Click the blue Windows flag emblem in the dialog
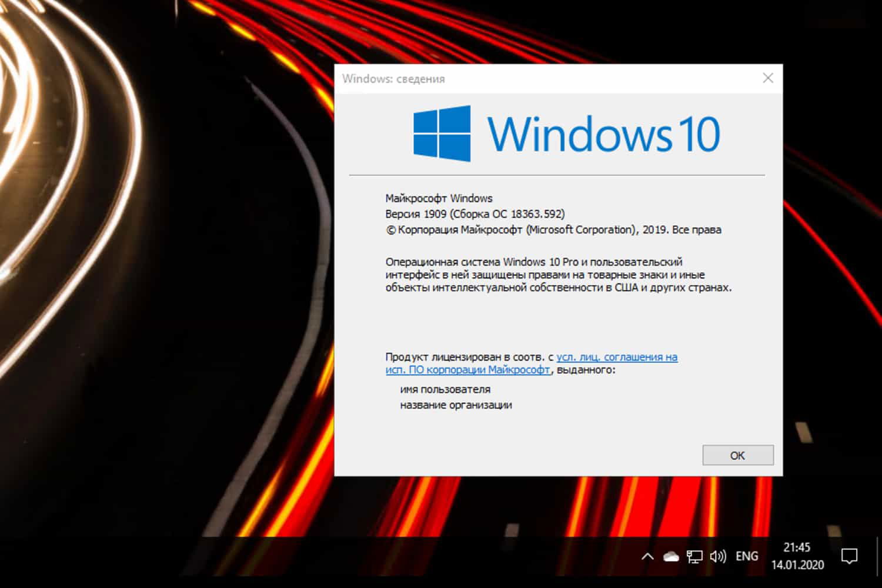882x588 pixels. click(442, 134)
